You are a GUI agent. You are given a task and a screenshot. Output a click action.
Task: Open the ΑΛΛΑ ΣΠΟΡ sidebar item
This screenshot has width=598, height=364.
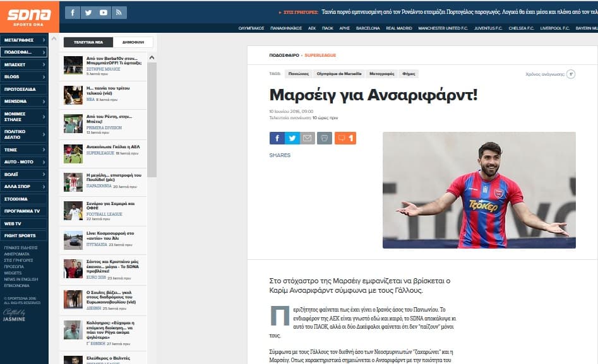pyautogui.click(x=23, y=186)
